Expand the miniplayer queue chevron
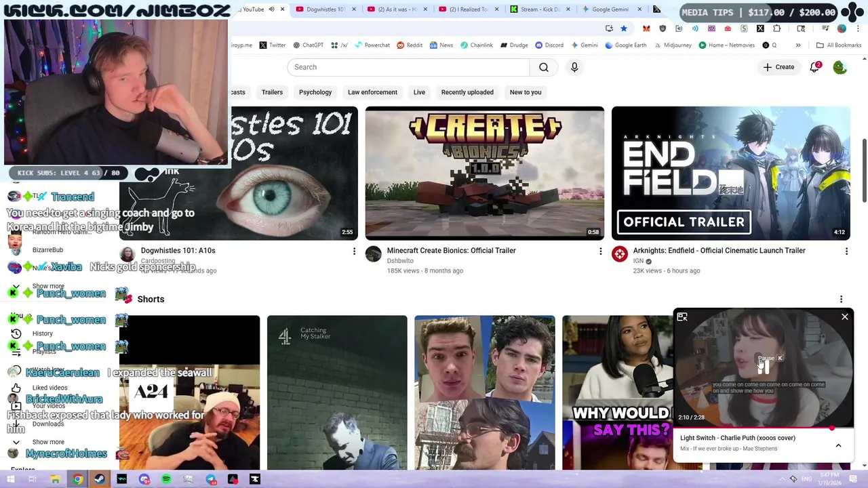 (838, 445)
